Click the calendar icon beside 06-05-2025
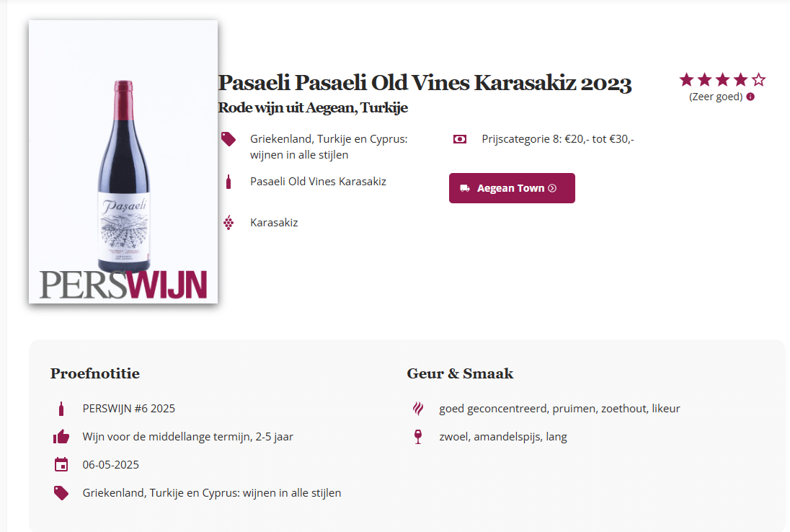The height and width of the screenshot is (532, 790). click(61, 464)
